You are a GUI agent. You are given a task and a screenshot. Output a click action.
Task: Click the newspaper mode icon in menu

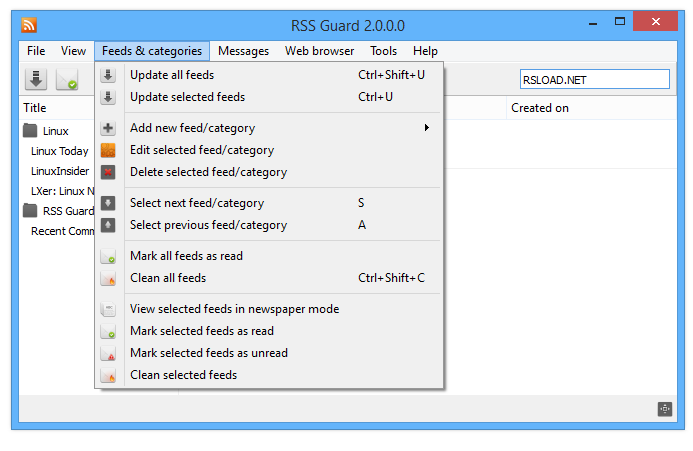pos(108,309)
